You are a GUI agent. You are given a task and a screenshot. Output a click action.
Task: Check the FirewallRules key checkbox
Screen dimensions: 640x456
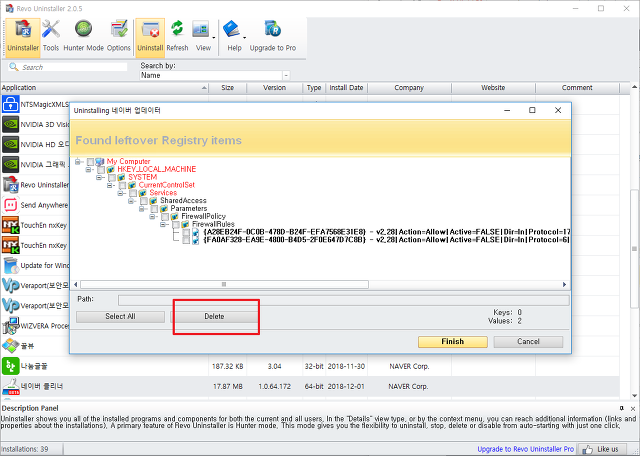pyautogui.click(x=176, y=224)
